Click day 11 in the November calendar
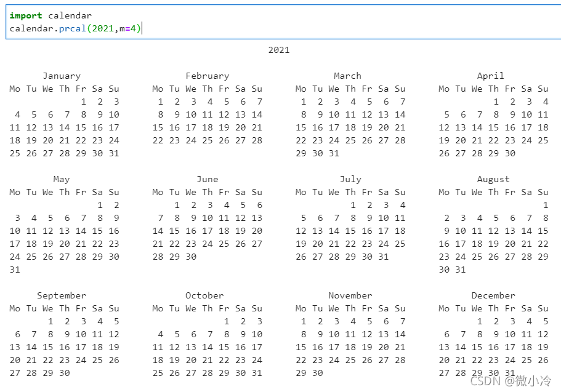This screenshot has height=392, width=561. pyautogui.click(x=350, y=334)
